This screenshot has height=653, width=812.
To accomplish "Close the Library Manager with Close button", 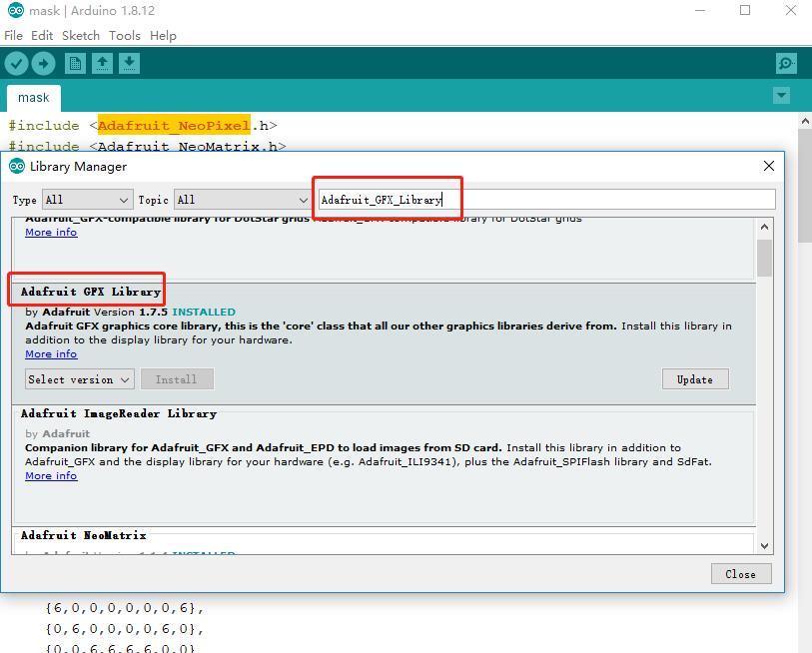I will pyautogui.click(x=740, y=574).
